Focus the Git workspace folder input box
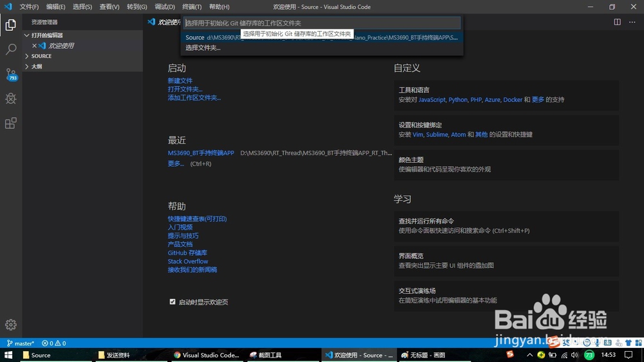This screenshot has height=362, width=644. (321, 23)
